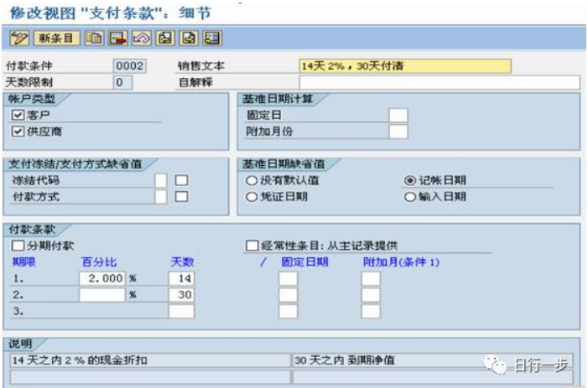
Task: Click description '30 天之内 到期净值'
Action: (x=433, y=360)
